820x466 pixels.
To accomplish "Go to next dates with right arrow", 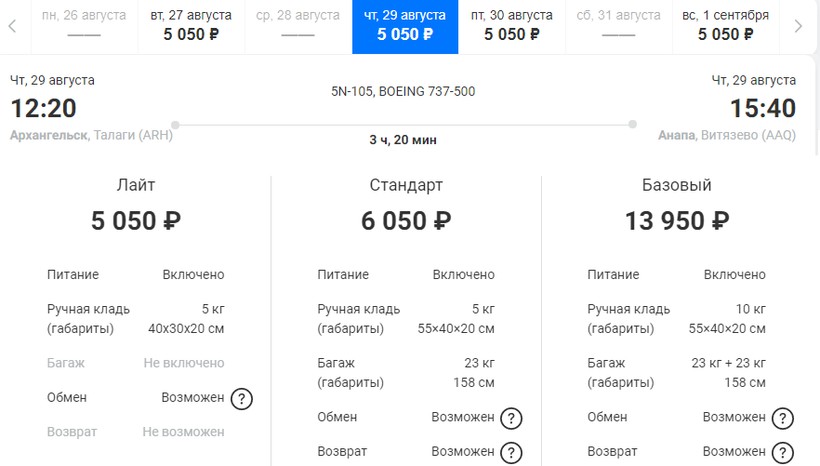I will pos(798,26).
